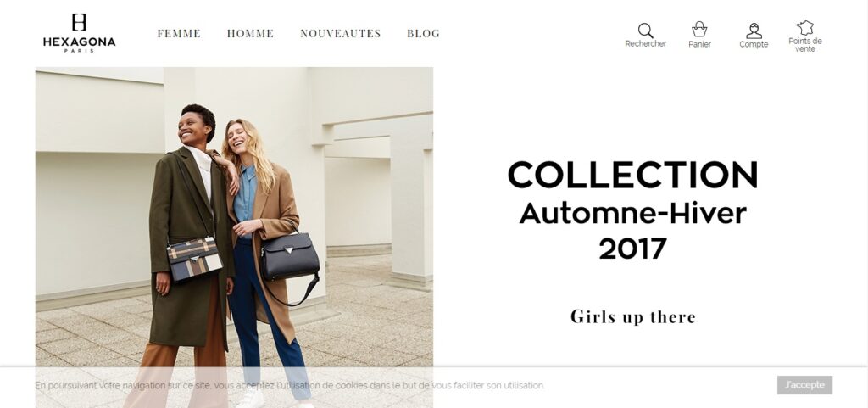
Task: Click the Compte text label
Action: (x=754, y=44)
